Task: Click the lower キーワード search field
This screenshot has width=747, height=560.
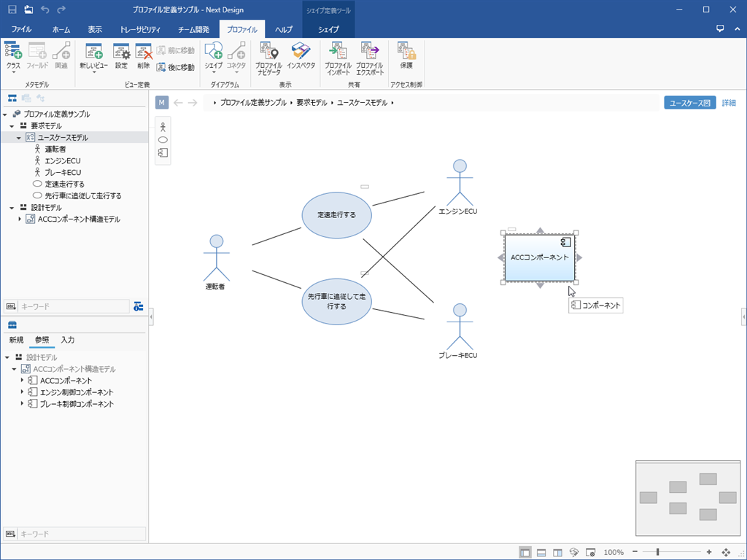Action: [80, 534]
